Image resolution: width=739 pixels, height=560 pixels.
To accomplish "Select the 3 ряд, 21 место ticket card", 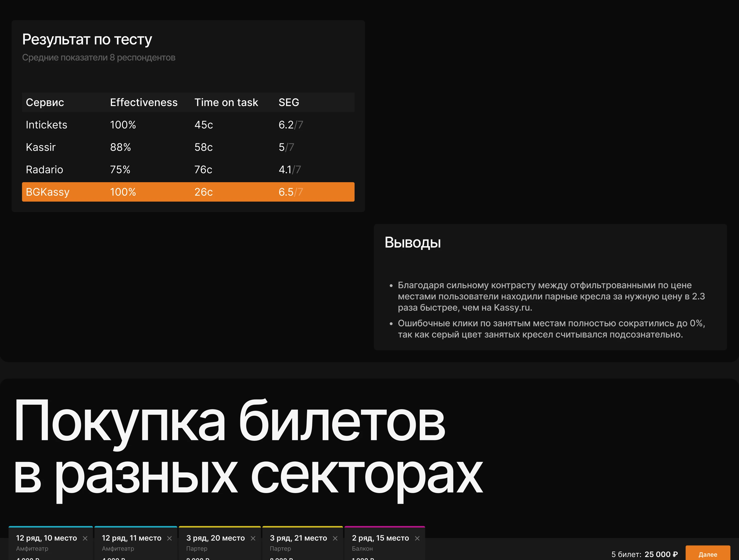I will point(303,543).
